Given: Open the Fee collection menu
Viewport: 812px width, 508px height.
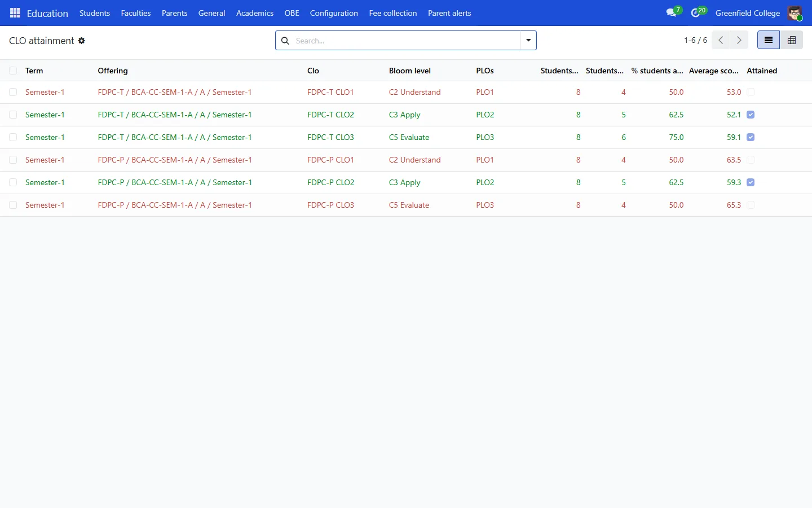Looking at the screenshot, I should click(393, 13).
